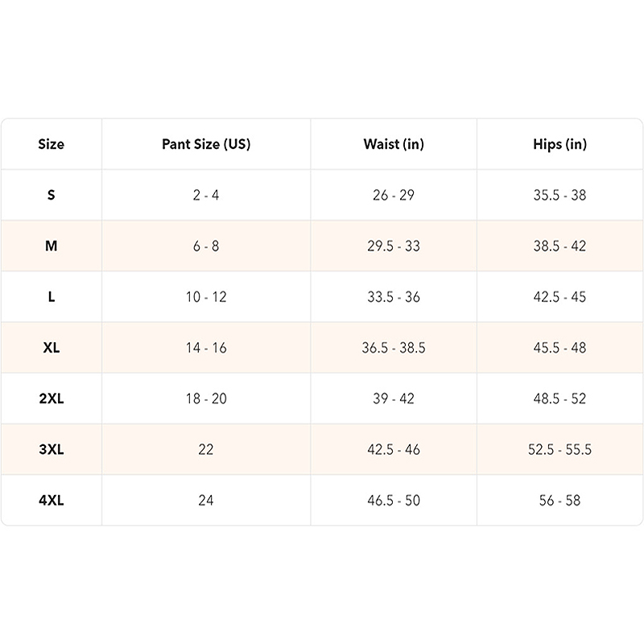Select the M size row label
This screenshot has height=644, width=644.
coord(51,246)
